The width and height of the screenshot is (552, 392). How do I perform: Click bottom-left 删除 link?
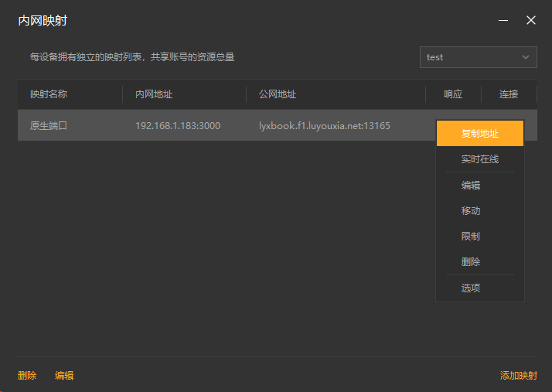tap(27, 376)
